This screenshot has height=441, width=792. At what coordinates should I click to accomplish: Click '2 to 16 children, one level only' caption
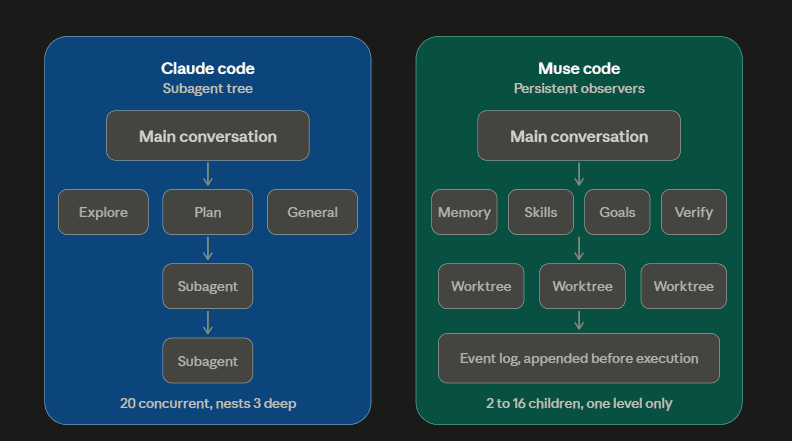[579, 404]
